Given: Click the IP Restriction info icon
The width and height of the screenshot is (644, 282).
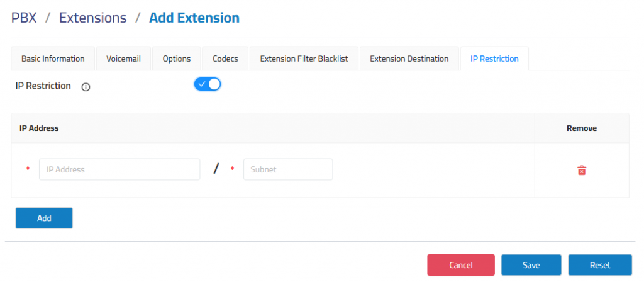Looking at the screenshot, I should [x=86, y=87].
